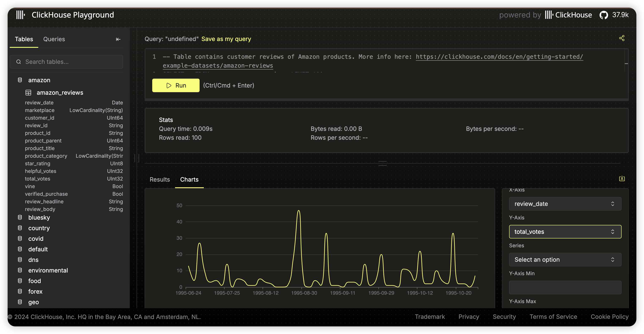Click the marketplace column row
The height and width of the screenshot is (334, 644).
click(x=74, y=110)
